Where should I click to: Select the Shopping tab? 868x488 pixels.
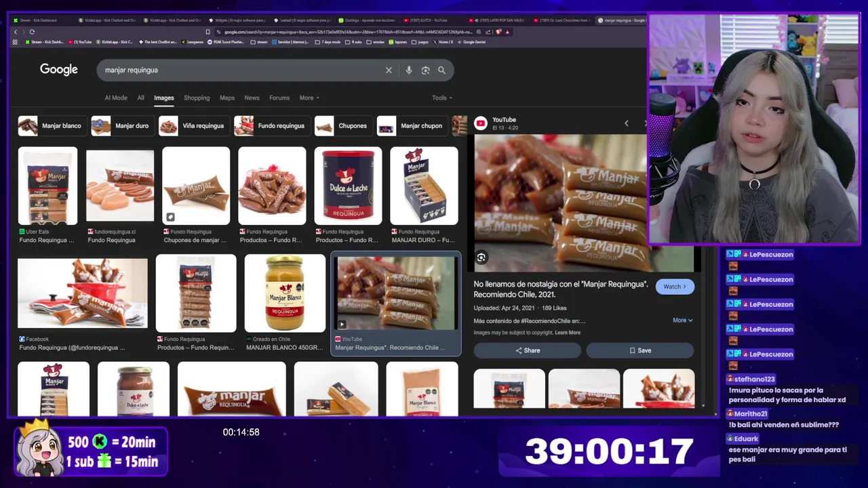tap(197, 98)
